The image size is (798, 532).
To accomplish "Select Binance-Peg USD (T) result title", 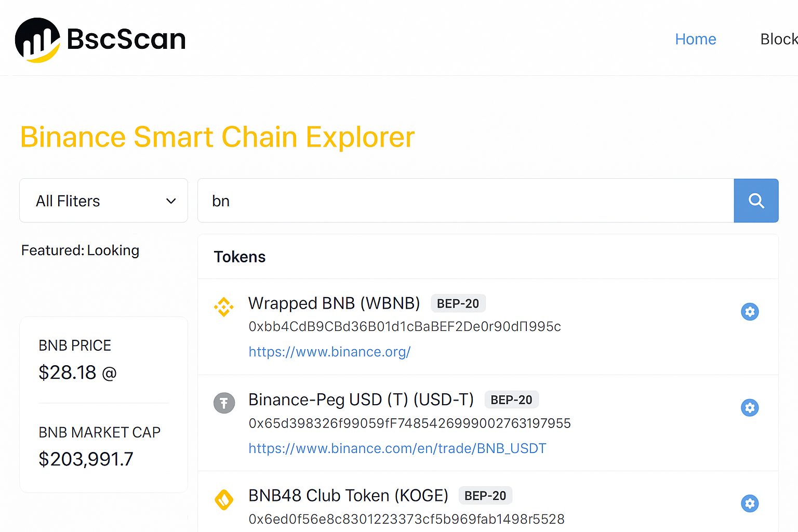I will point(361,400).
